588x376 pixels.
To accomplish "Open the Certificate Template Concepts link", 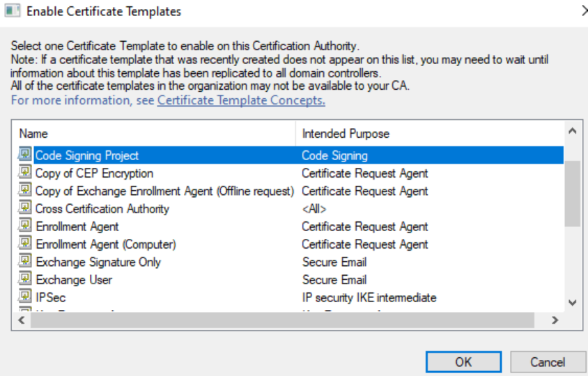I will (241, 100).
